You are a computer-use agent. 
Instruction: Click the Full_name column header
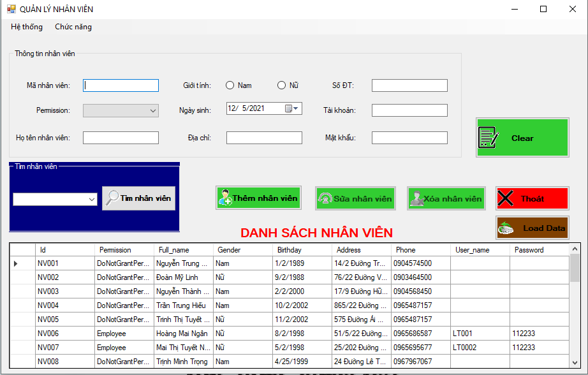pyautogui.click(x=184, y=250)
